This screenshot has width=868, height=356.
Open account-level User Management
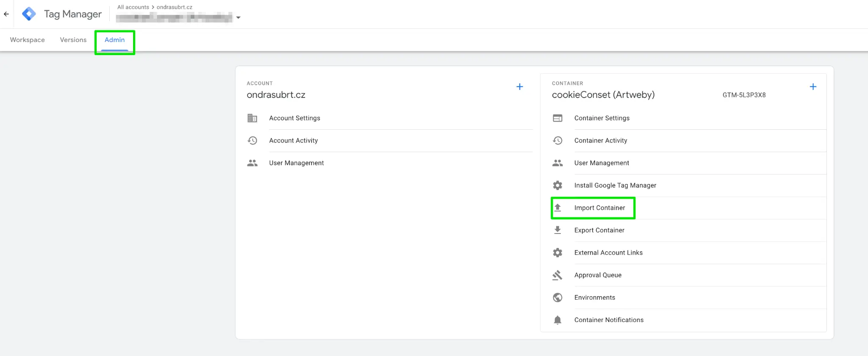coord(296,163)
